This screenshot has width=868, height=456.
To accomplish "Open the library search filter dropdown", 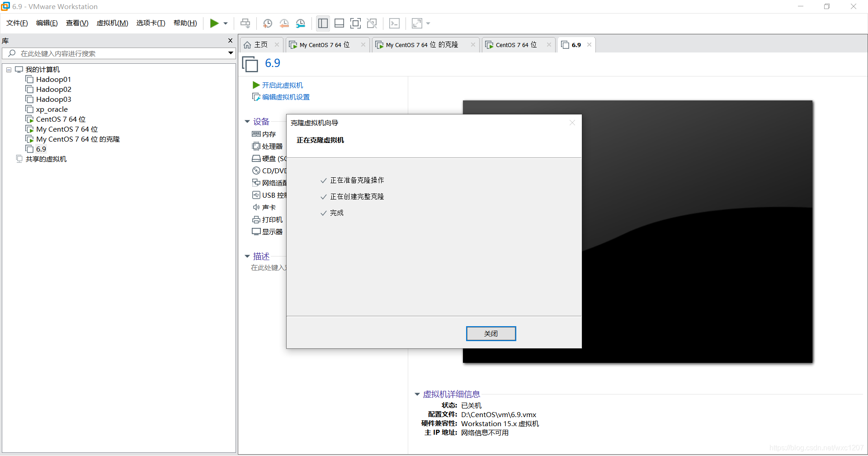I will (x=231, y=53).
